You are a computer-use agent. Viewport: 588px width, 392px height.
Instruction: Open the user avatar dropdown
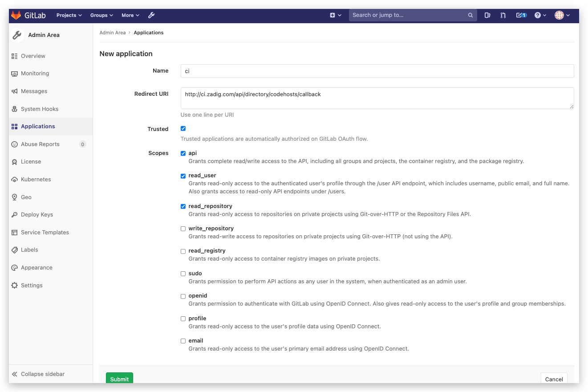pos(562,15)
